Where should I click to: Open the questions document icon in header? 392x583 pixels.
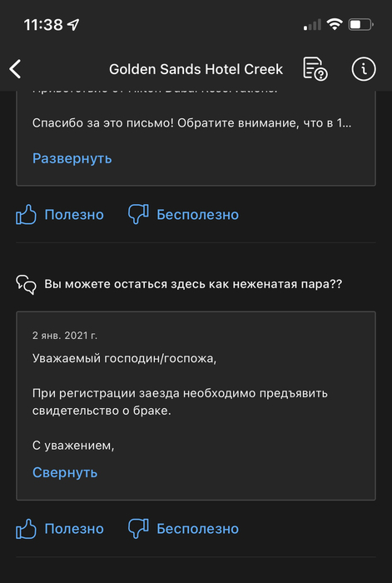(315, 69)
